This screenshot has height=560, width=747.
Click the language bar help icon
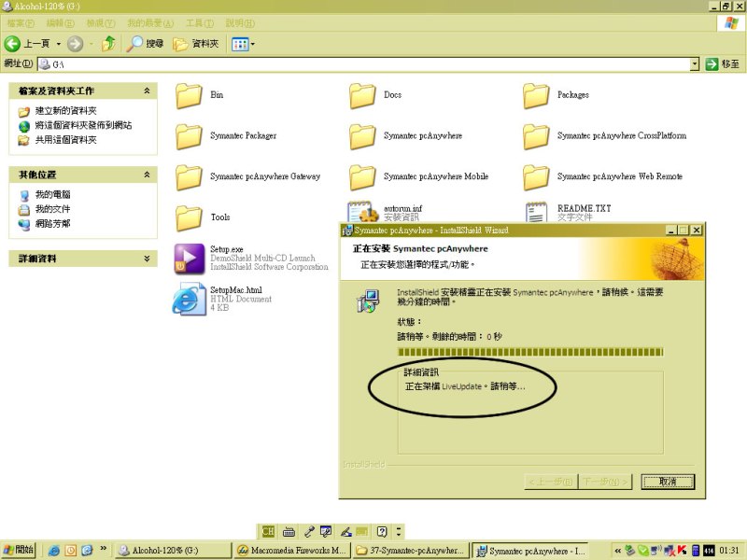pos(382,531)
